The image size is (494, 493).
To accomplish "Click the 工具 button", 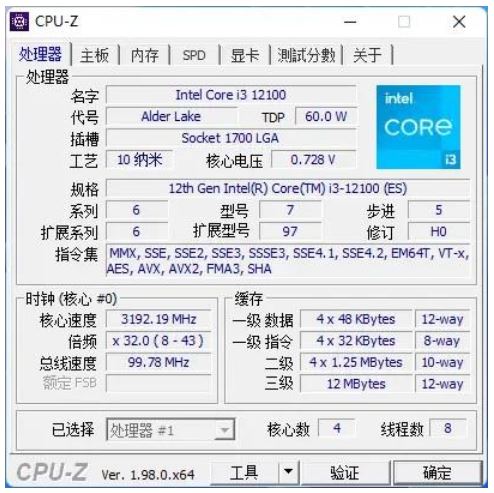I will click(245, 472).
